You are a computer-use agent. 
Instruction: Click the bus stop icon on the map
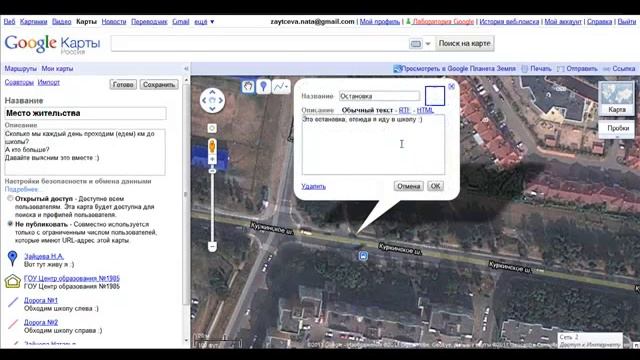point(363,256)
